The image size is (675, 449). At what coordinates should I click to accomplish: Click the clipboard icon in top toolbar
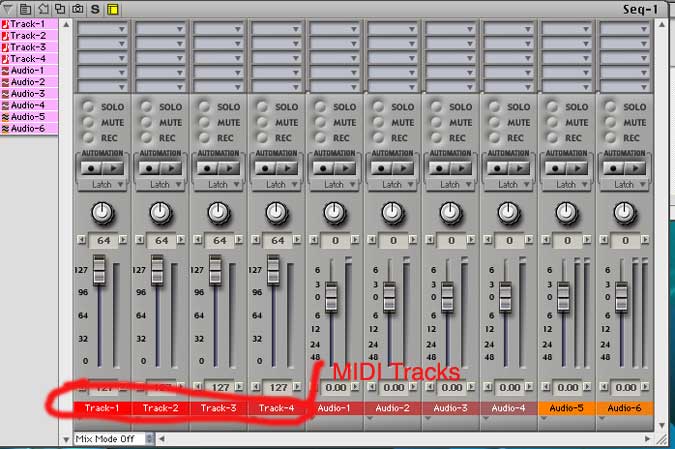tap(27, 8)
